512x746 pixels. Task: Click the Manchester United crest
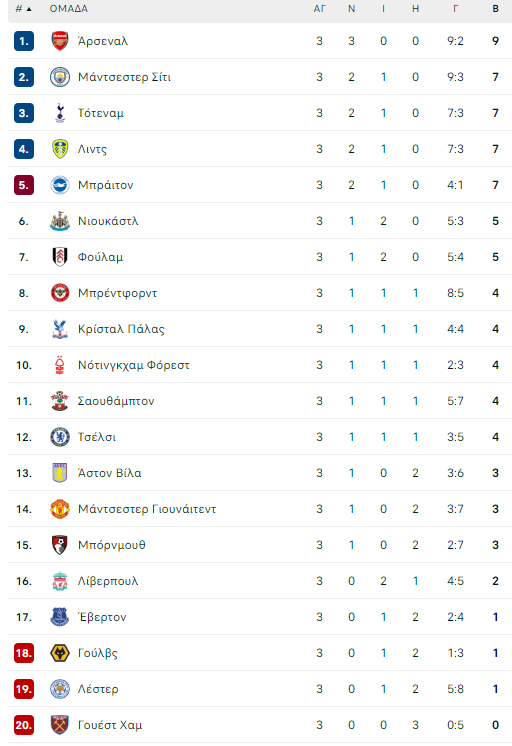pyautogui.click(x=60, y=509)
